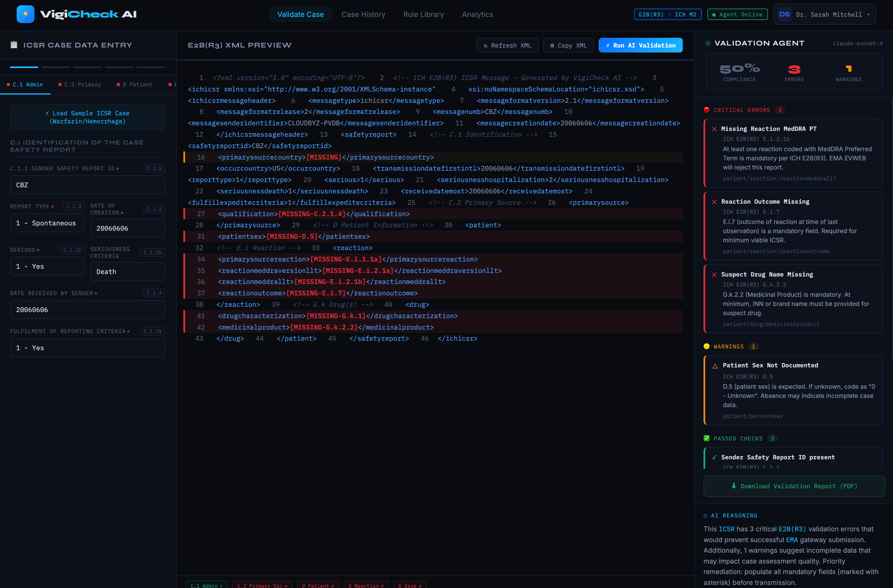893x588 pixels.
Task: Click the second progress step bar segment
Action: click(56, 67)
